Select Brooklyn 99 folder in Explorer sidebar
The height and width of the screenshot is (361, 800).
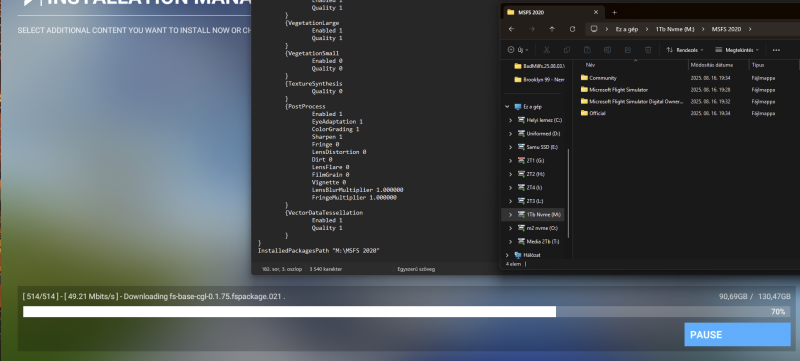539,80
